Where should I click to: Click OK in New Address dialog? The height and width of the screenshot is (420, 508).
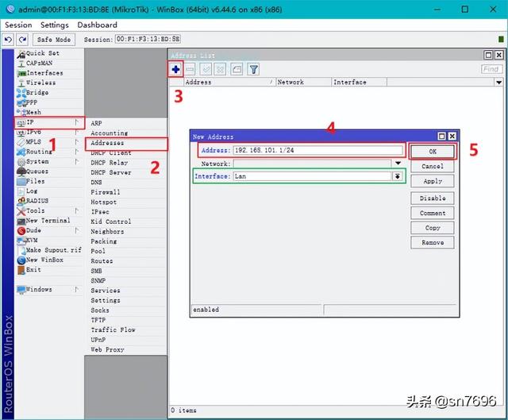pyautogui.click(x=433, y=152)
